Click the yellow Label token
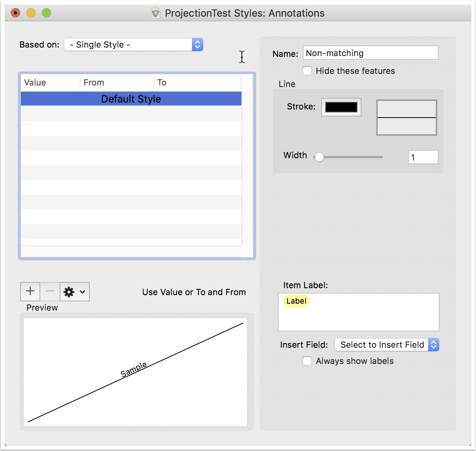This screenshot has height=451, width=476. (x=296, y=301)
